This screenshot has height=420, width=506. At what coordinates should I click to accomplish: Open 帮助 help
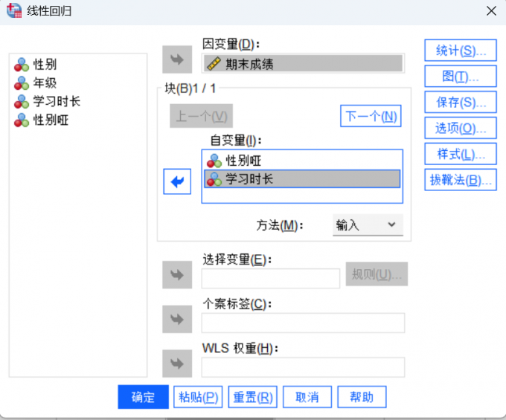(362, 397)
